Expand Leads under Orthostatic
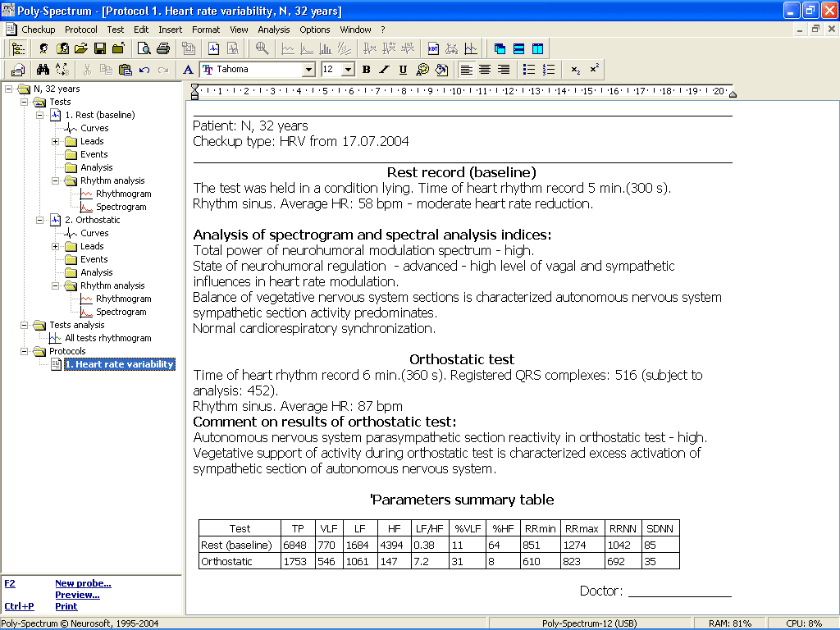 (x=55, y=246)
